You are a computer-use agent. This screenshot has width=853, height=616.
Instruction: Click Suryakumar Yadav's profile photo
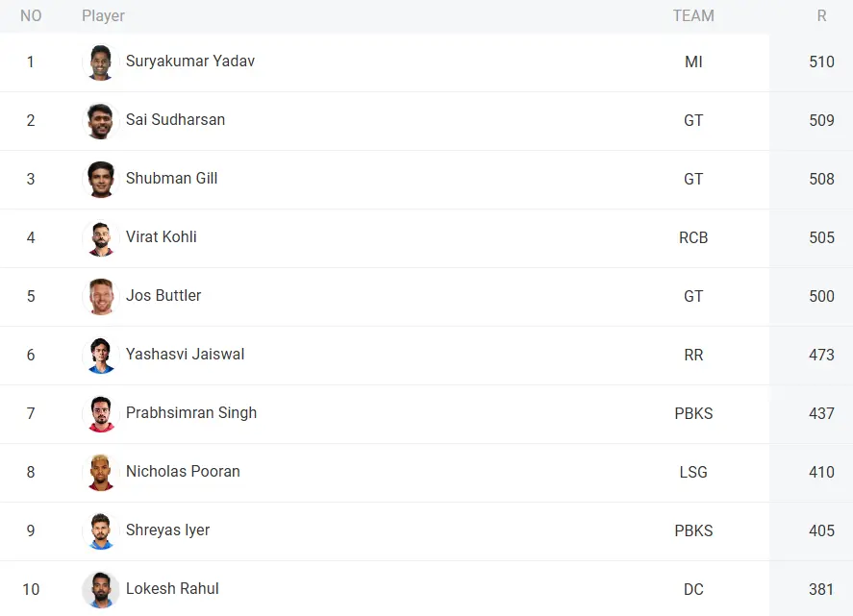coord(100,62)
